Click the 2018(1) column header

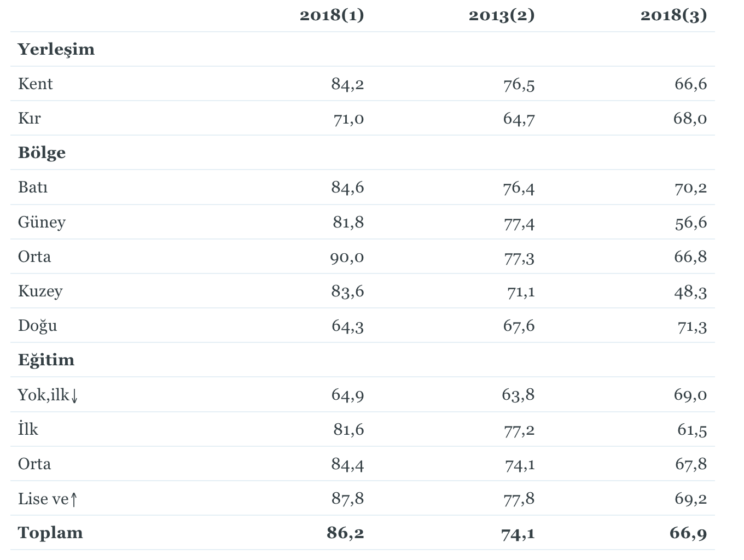point(332,15)
